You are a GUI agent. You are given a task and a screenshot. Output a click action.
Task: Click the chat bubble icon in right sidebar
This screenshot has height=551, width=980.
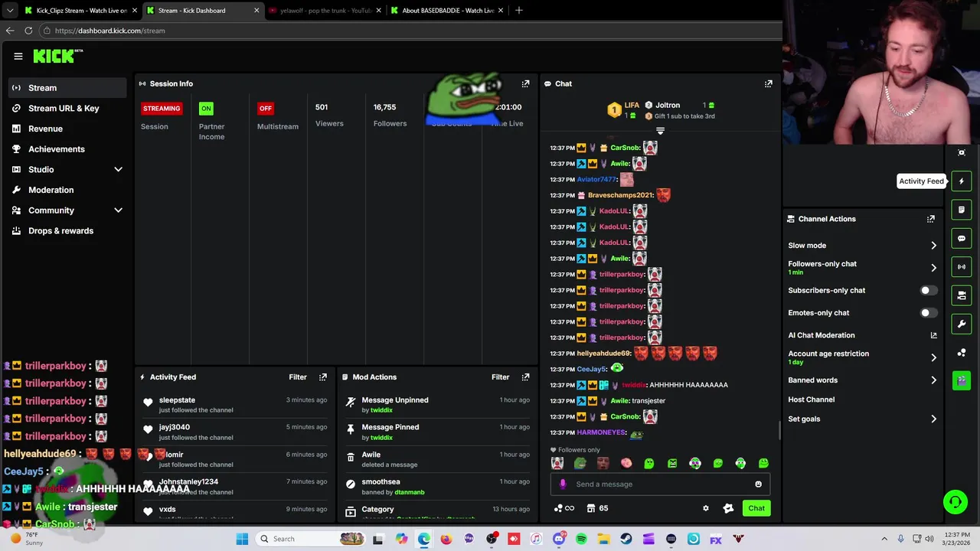click(x=962, y=238)
